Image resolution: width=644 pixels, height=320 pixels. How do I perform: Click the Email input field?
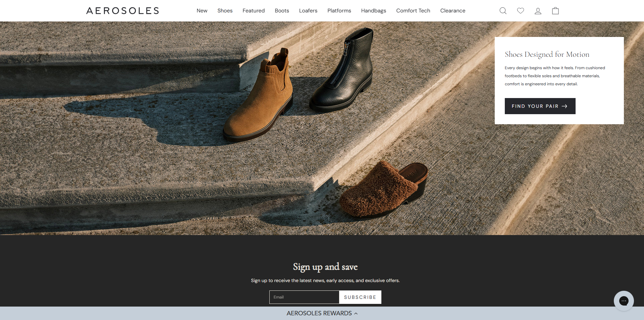point(304,297)
